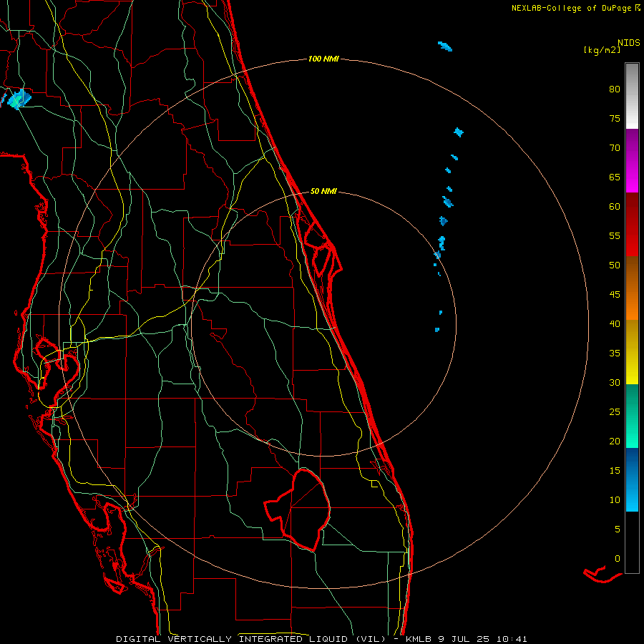This screenshot has width=644, height=644.
Task: Click the 80 value on color scale
Action: 615,89
